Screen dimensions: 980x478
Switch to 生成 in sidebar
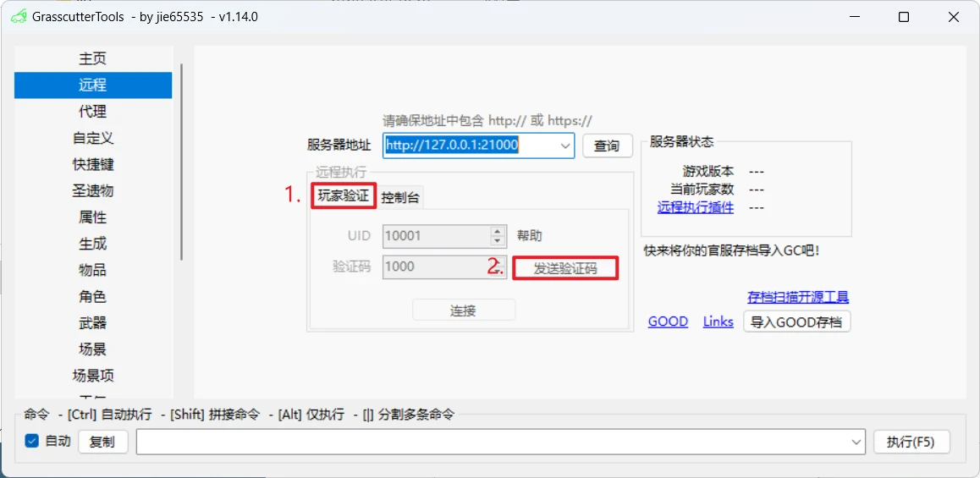tap(92, 244)
